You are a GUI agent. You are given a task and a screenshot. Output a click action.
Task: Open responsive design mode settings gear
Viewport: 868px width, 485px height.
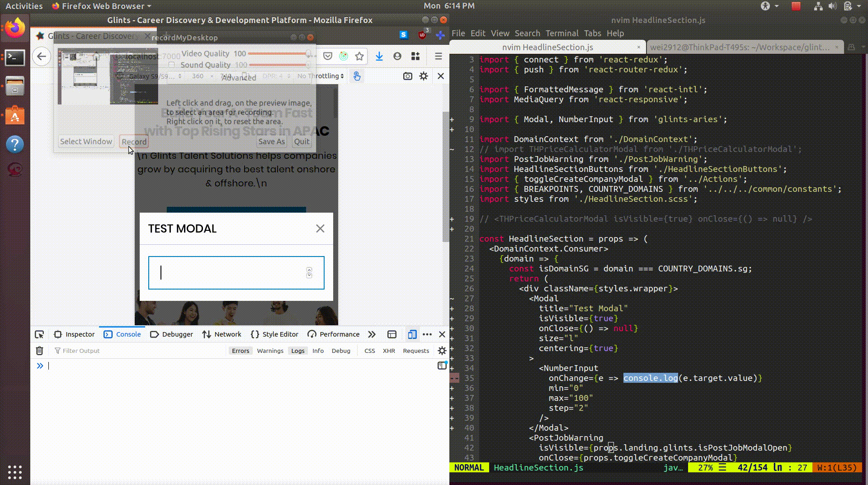[424, 76]
